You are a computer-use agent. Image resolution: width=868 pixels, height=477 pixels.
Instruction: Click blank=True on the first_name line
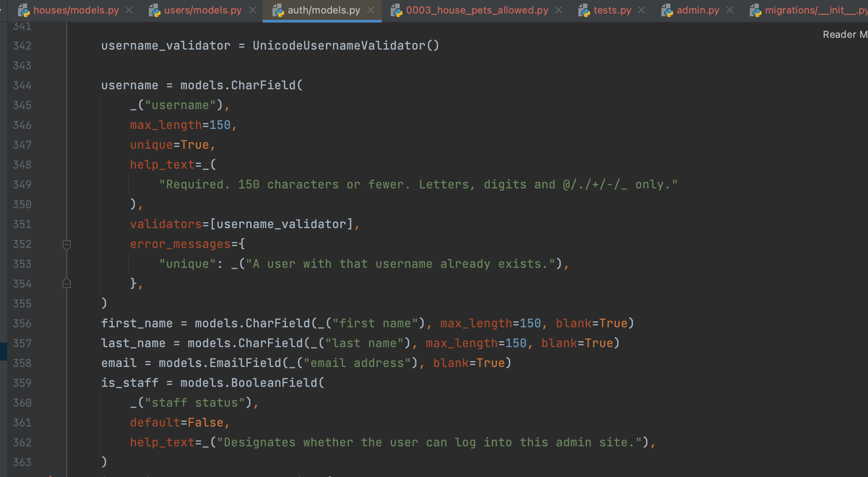592,324
